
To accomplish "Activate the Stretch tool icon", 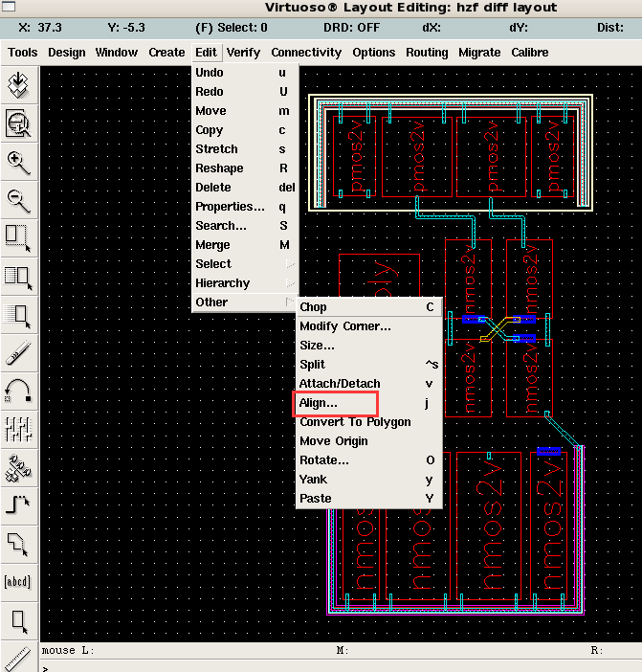I will 19,237.
